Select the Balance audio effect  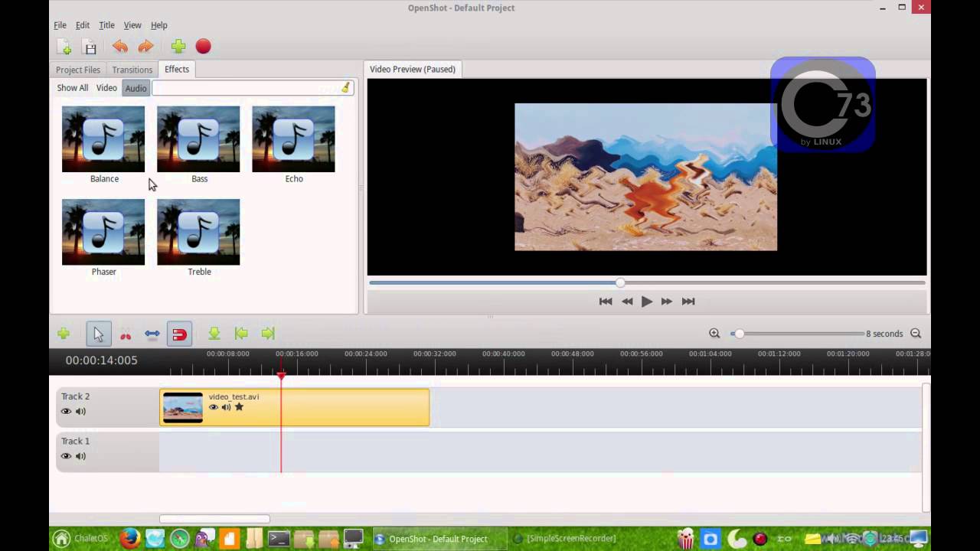click(x=103, y=145)
